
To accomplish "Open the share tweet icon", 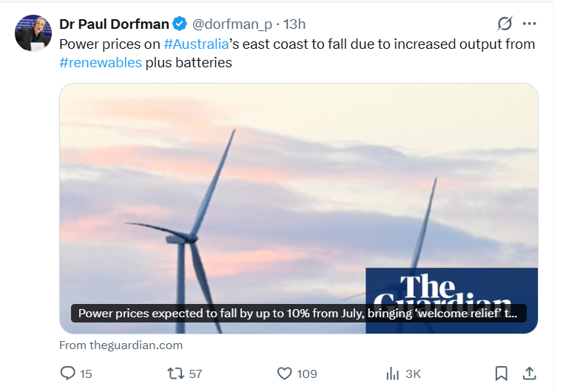I will [529, 374].
